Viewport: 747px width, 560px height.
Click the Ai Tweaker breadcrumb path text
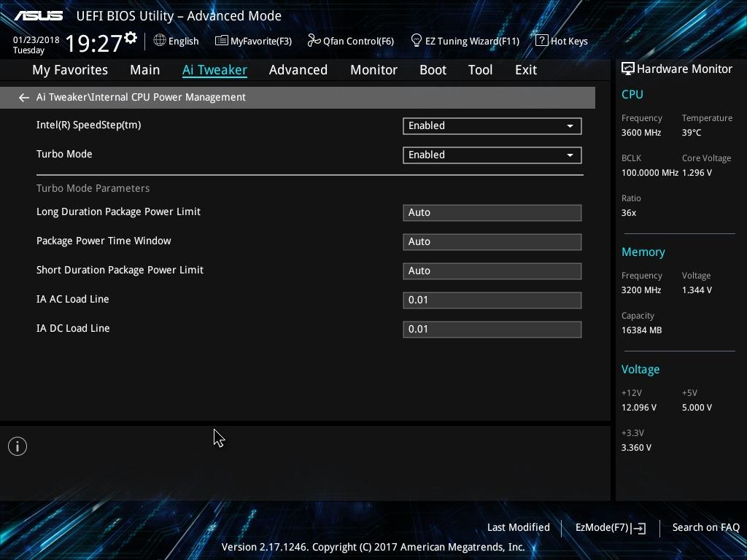pos(141,97)
